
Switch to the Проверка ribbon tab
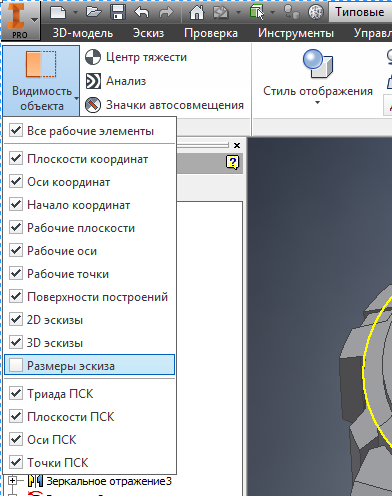tap(211, 33)
